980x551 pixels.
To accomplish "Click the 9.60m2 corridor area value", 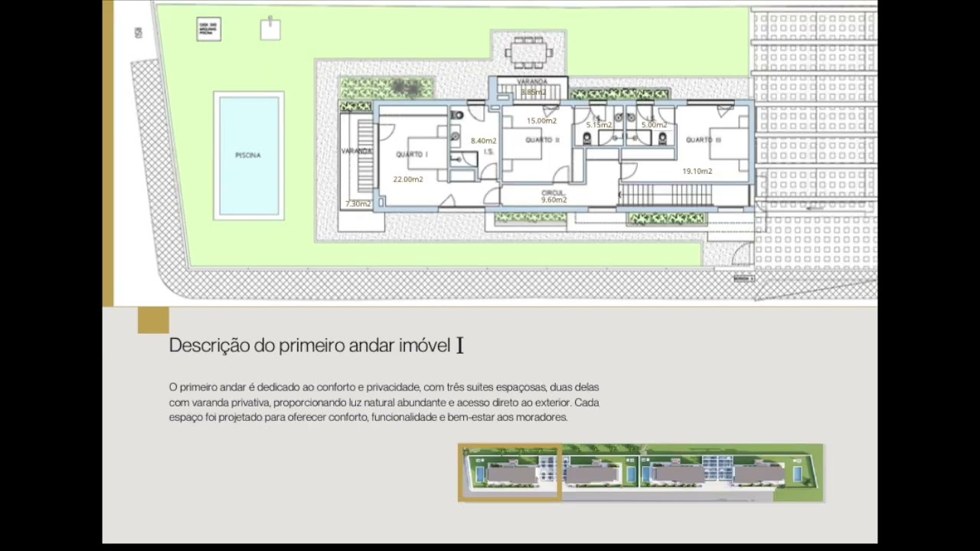I will [x=554, y=200].
